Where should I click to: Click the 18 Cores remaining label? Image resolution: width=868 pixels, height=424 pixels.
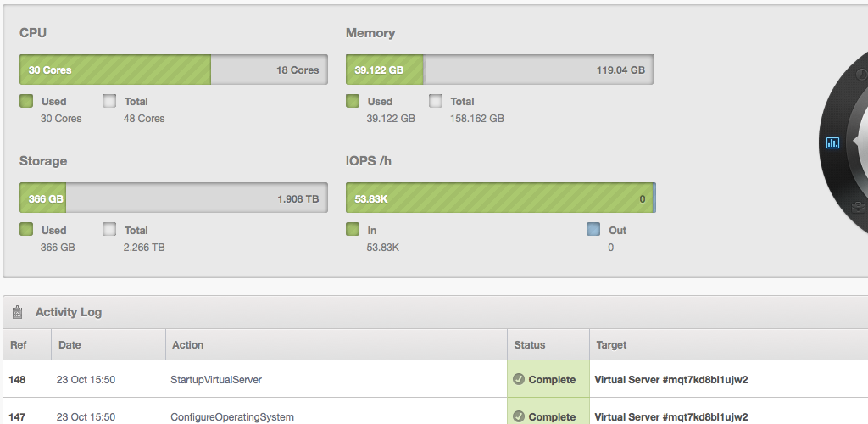pos(298,70)
